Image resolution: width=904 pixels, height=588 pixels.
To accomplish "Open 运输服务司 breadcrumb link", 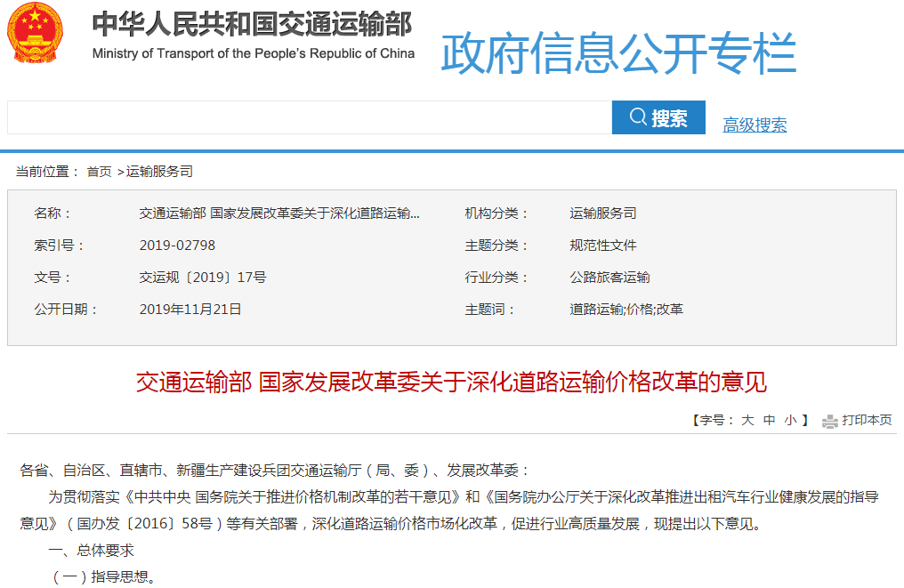I will [x=159, y=172].
